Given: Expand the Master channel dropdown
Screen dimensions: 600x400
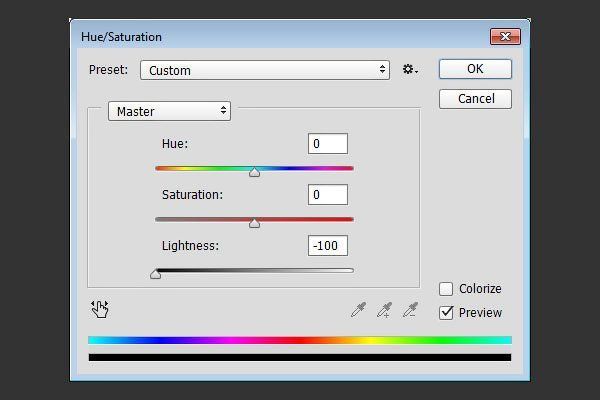Looking at the screenshot, I should pyautogui.click(x=170, y=111).
